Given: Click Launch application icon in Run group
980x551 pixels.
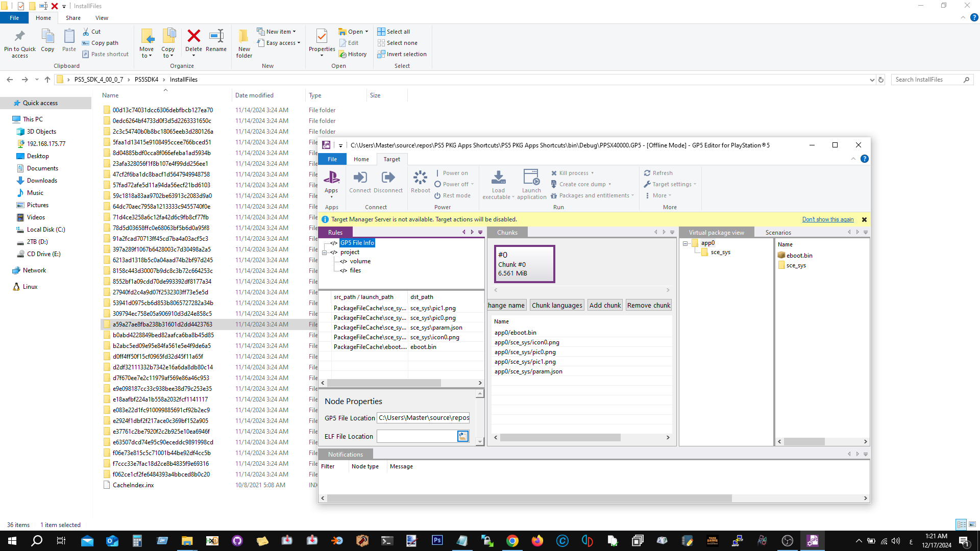Looking at the screenshot, I should [531, 178].
